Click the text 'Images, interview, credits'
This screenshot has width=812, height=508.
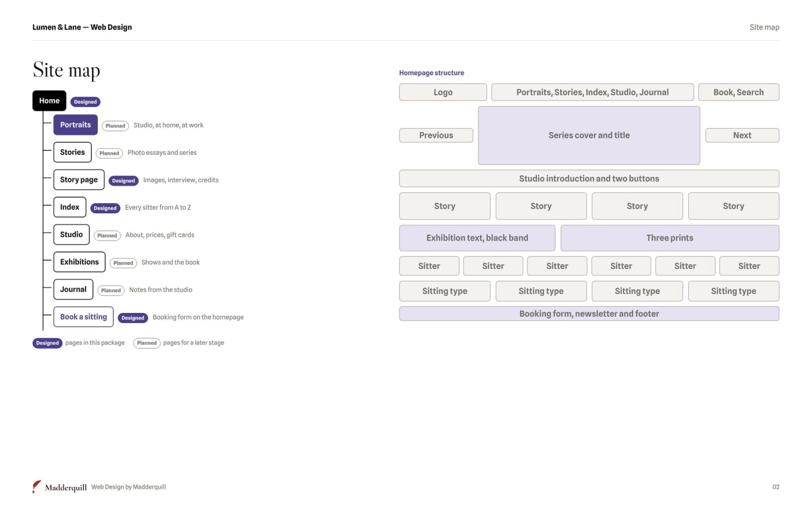181,180
